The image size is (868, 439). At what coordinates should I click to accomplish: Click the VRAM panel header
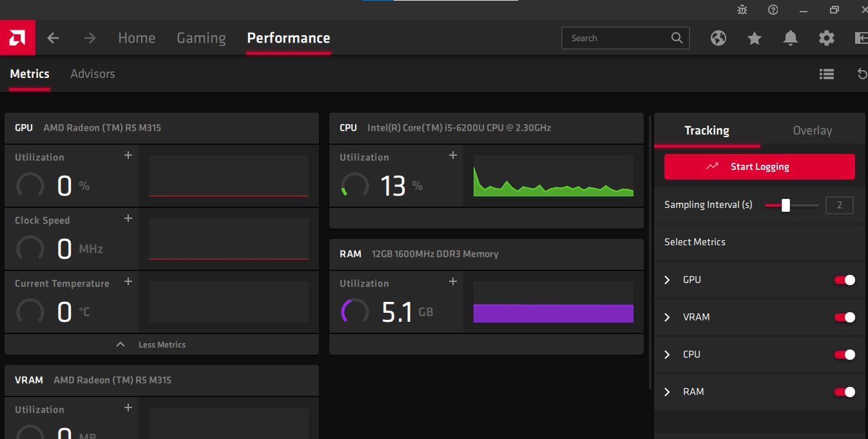(162, 380)
